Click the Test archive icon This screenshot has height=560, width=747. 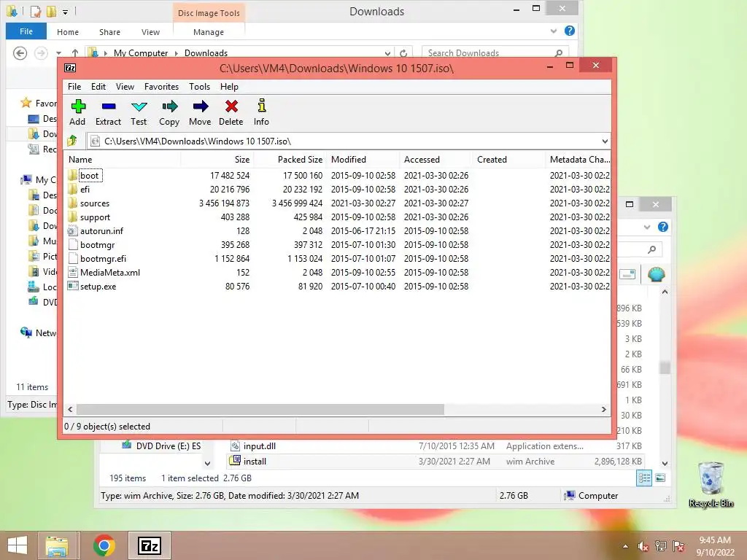tap(139, 106)
